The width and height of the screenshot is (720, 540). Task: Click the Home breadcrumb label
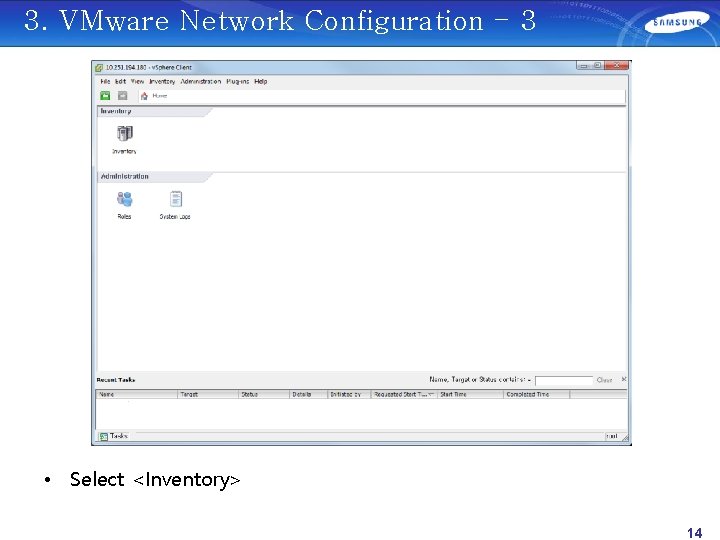pyautogui.click(x=160, y=96)
